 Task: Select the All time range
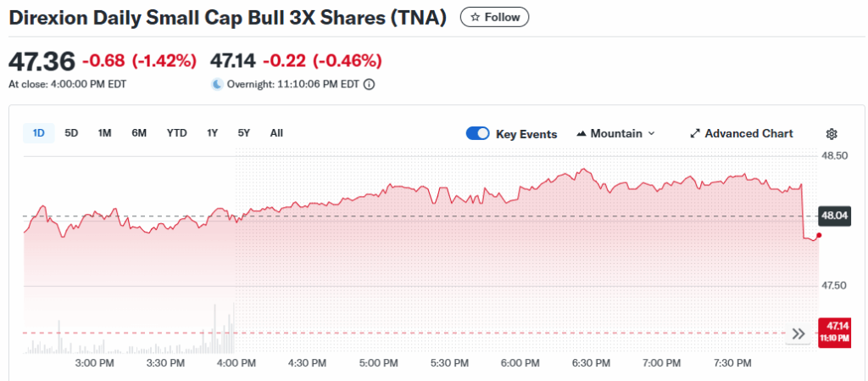[x=276, y=132]
